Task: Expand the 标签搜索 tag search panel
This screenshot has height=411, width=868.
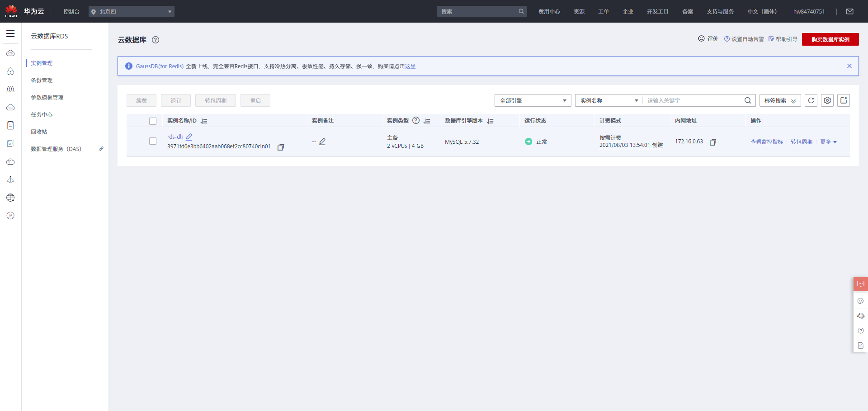Action: click(x=780, y=100)
